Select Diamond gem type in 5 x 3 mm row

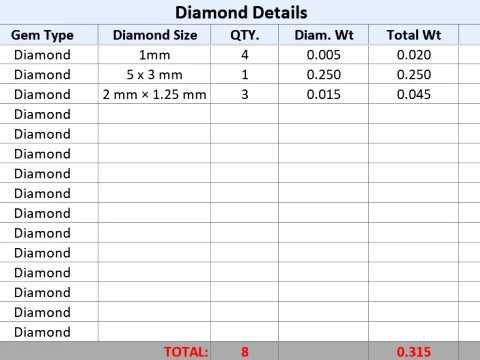49,74
